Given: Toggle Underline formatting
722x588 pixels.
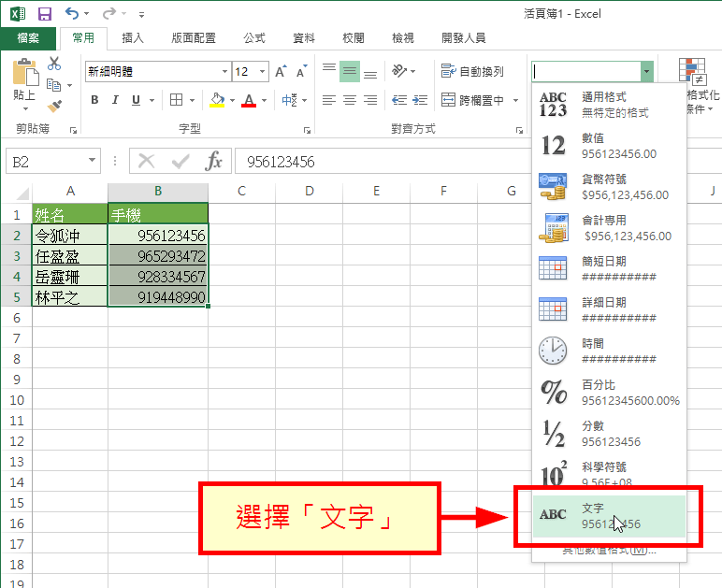Looking at the screenshot, I should (136, 100).
